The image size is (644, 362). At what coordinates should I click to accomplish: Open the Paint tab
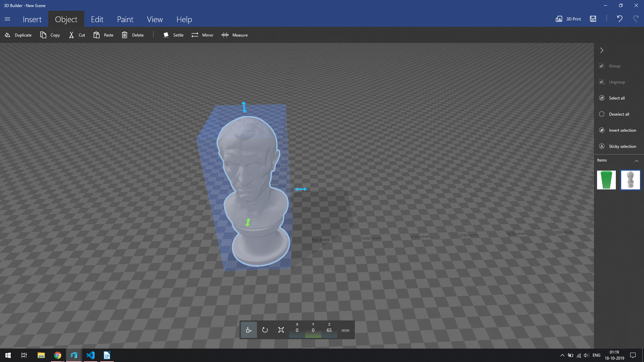[x=125, y=19]
